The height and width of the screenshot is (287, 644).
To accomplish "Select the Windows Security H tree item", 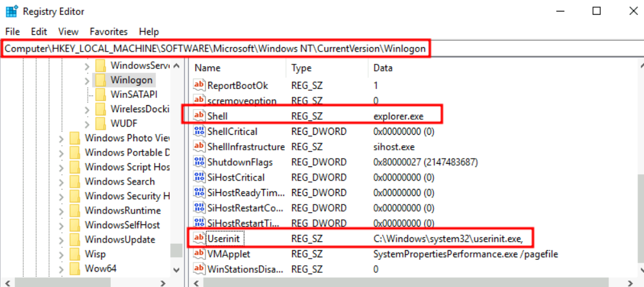I will [x=127, y=196].
